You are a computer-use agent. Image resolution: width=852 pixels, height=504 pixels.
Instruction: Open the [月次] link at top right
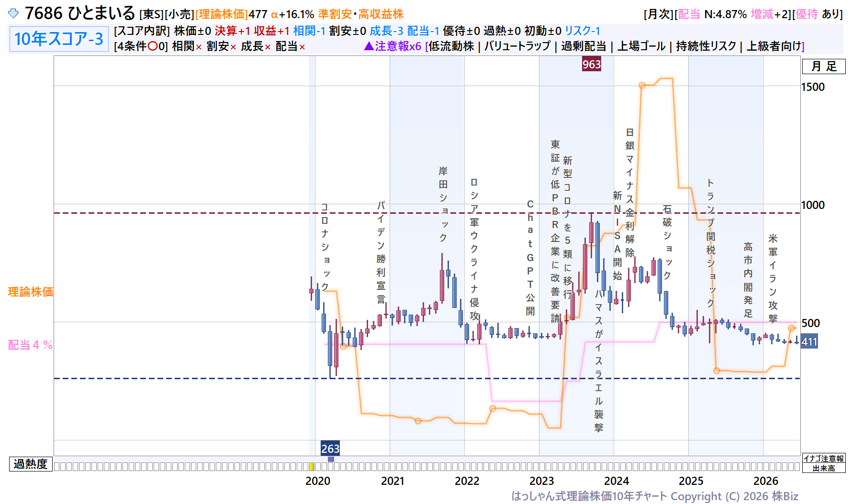[659, 14]
